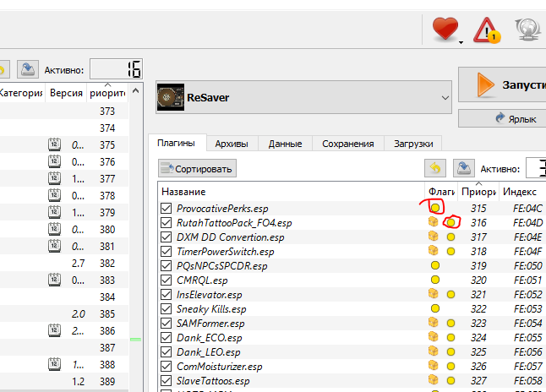Toggle the TimerPowerSwitch.esp checkbox
The width and height of the screenshot is (546, 392).
[x=167, y=252]
